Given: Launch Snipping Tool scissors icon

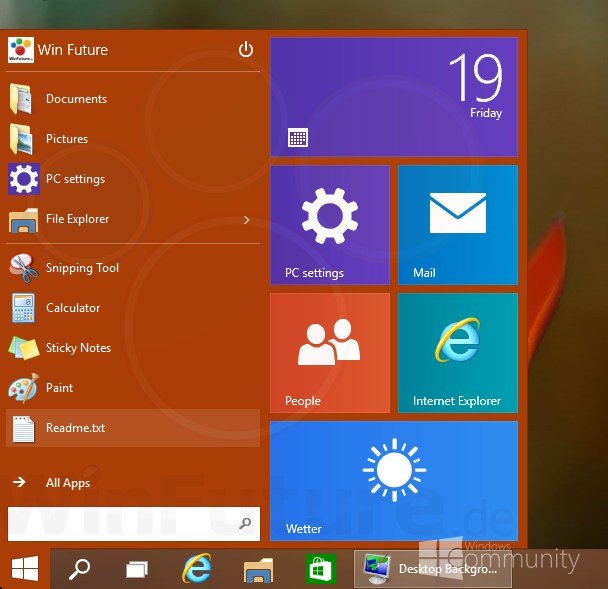Looking at the screenshot, I should (x=24, y=268).
